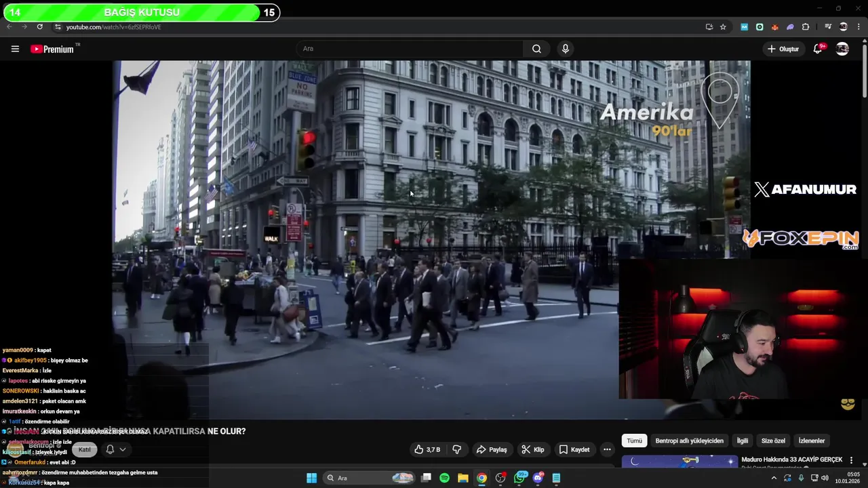Screen dimensions: 868x488
Task: Select the İlgili filter chip
Action: (743, 441)
